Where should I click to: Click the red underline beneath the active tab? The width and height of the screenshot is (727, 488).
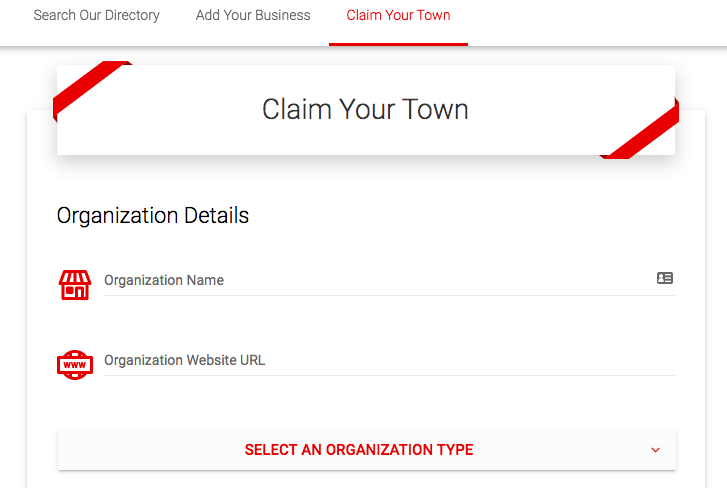[398, 44]
